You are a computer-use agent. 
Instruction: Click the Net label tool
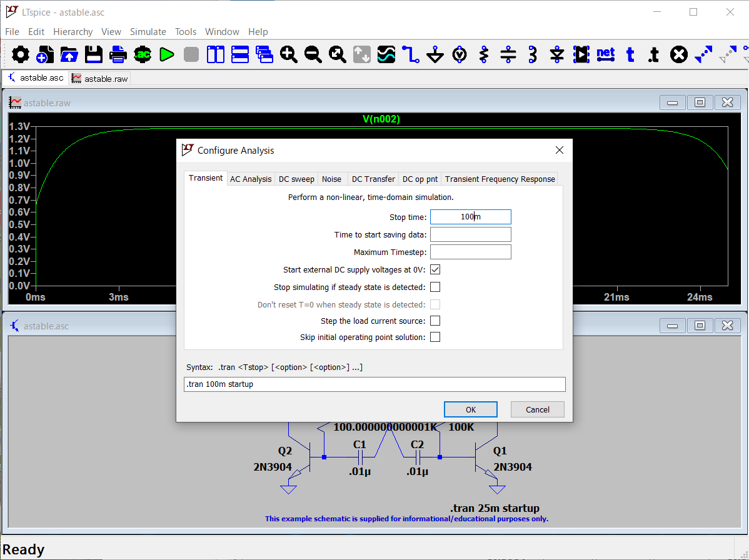click(606, 55)
